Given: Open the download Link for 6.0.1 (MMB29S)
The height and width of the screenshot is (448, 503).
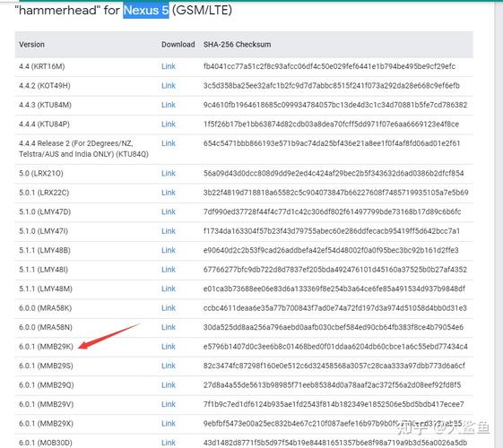Looking at the screenshot, I should point(169,366).
